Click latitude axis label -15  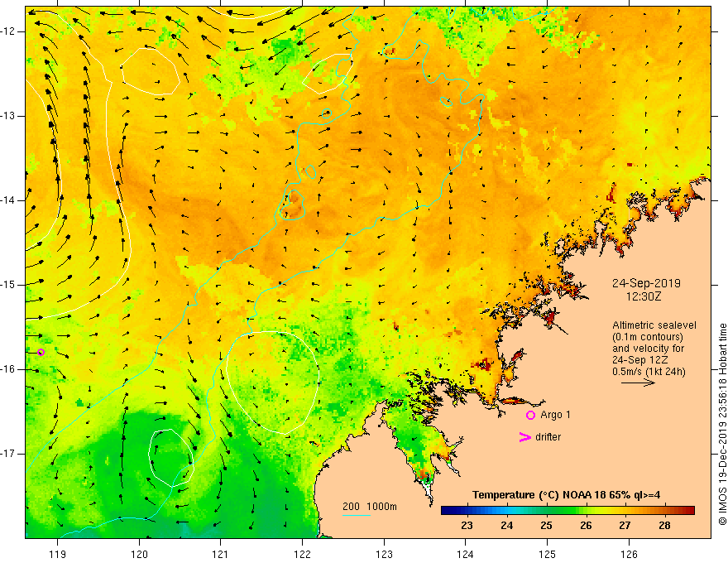tap(8, 285)
